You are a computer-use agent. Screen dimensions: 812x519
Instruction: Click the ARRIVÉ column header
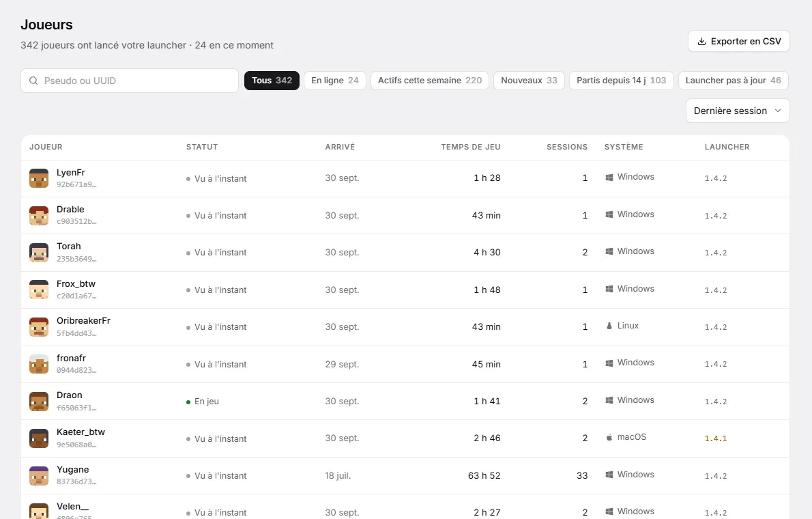(340, 148)
